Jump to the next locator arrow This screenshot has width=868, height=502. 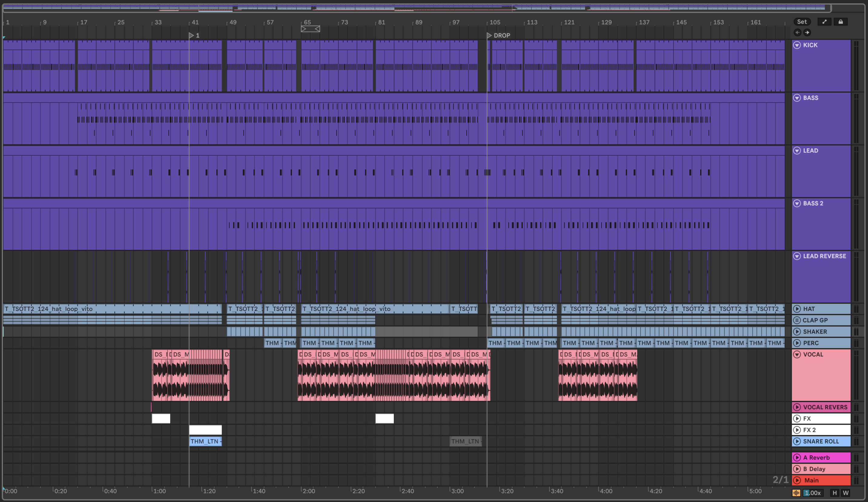[x=807, y=32]
